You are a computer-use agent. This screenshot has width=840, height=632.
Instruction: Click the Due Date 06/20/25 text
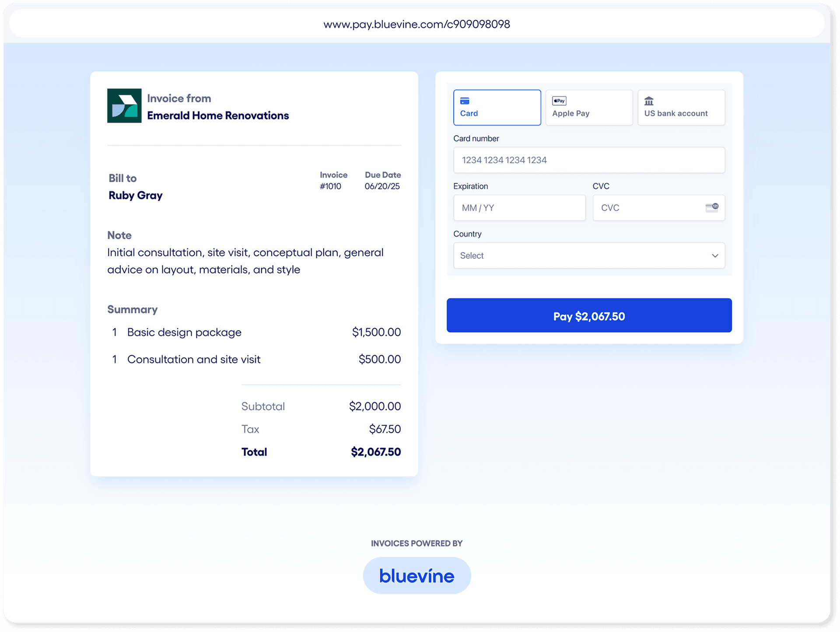(x=382, y=186)
